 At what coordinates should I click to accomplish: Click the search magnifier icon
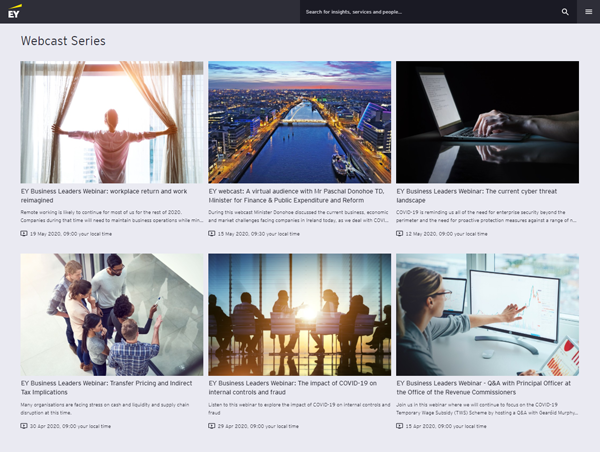point(565,12)
